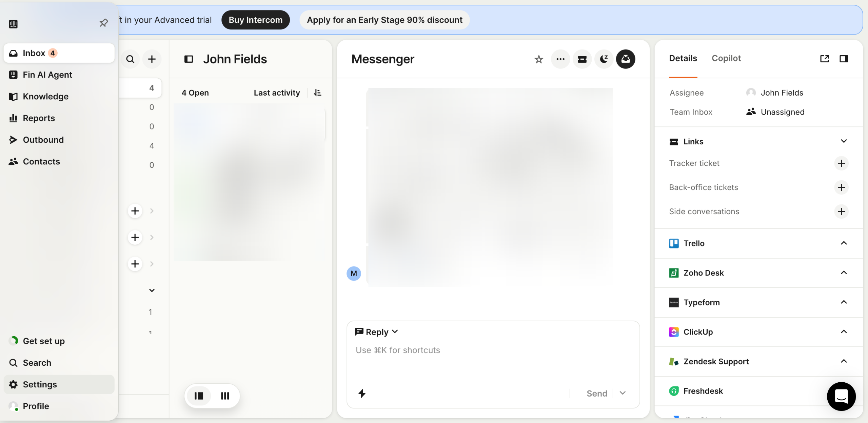
Task: Add a Back-office ticket
Action: (841, 187)
